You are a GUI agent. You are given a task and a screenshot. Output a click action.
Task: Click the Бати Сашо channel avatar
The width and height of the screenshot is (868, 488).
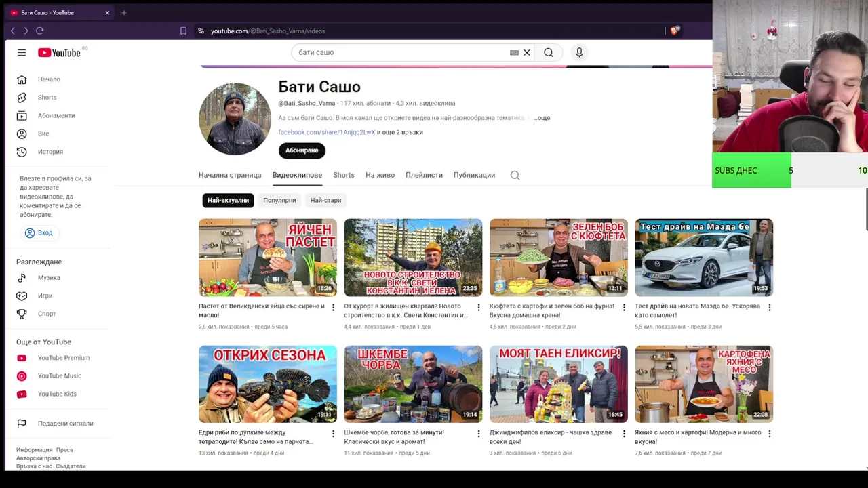(235, 119)
